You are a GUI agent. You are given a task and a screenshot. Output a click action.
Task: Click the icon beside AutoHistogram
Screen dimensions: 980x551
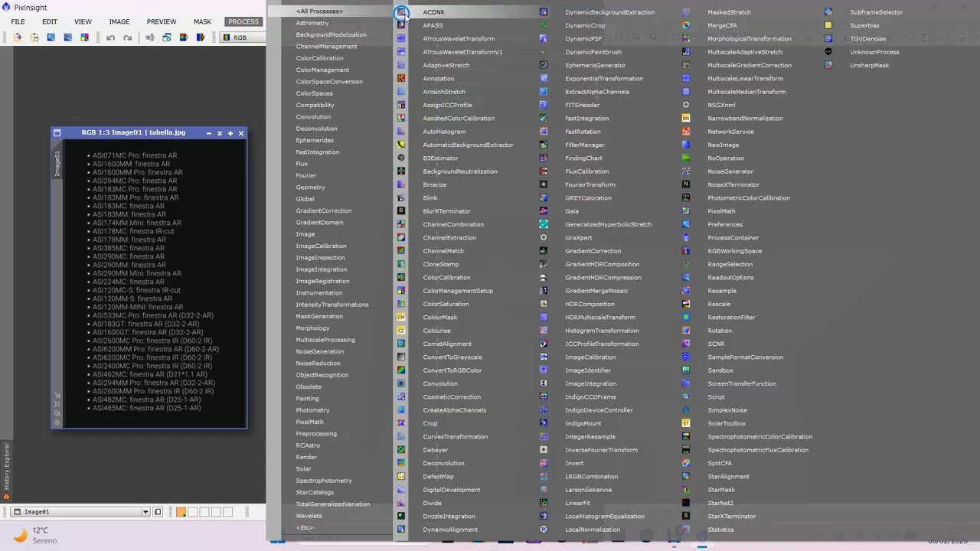pos(401,132)
